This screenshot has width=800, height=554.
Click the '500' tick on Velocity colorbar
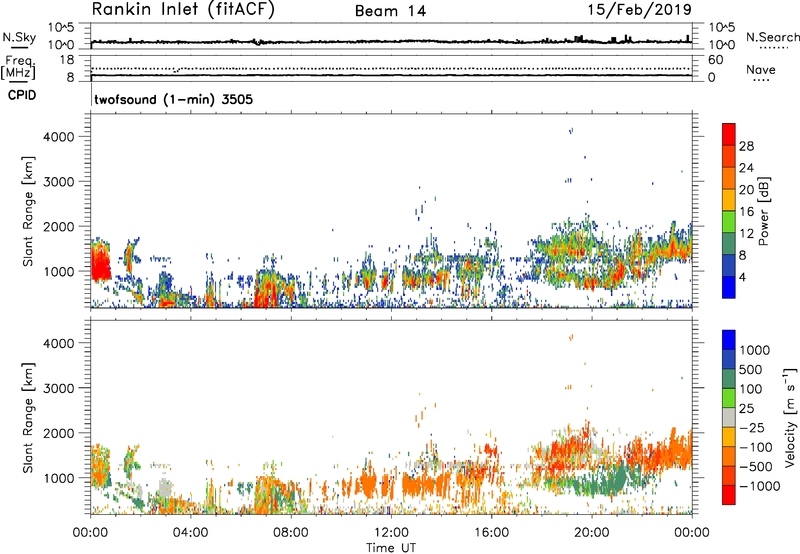(751, 369)
